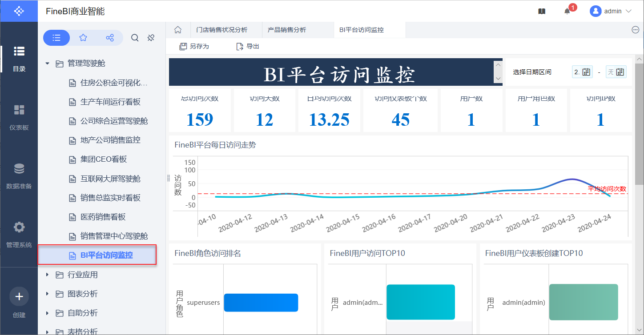Switch to 产品销售分析 tab
The height and width of the screenshot is (335, 644).
[286, 30]
